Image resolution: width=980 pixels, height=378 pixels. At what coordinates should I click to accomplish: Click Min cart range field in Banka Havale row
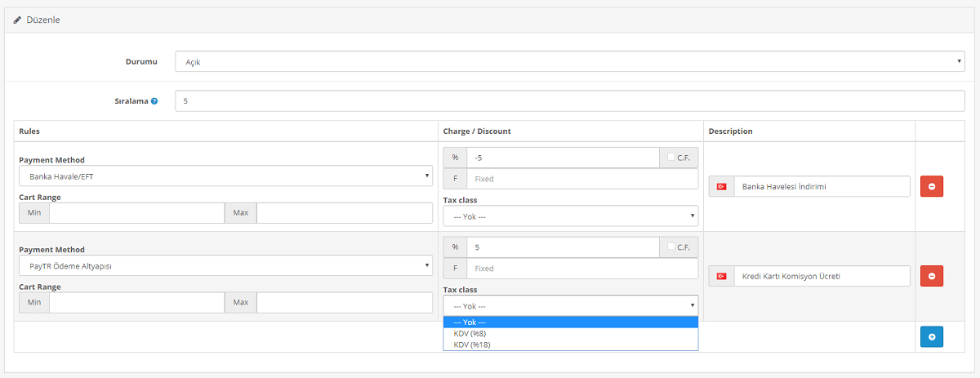tap(137, 213)
